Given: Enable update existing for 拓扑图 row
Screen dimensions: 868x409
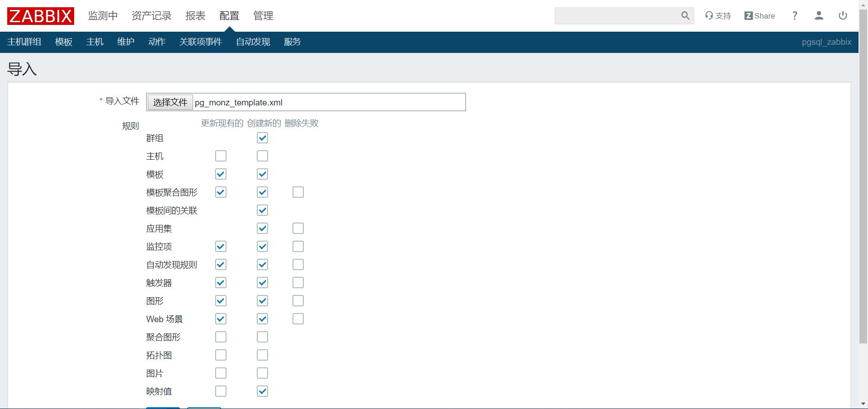Looking at the screenshot, I should (x=221, y=355).
